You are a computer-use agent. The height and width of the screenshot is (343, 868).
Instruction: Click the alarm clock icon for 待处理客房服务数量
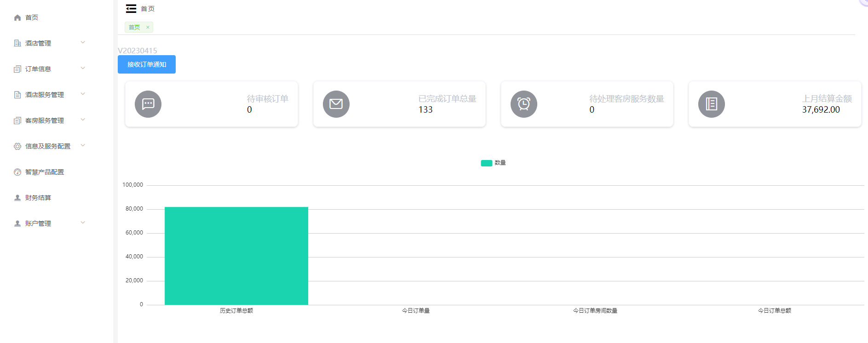click(x=524, y=104)
